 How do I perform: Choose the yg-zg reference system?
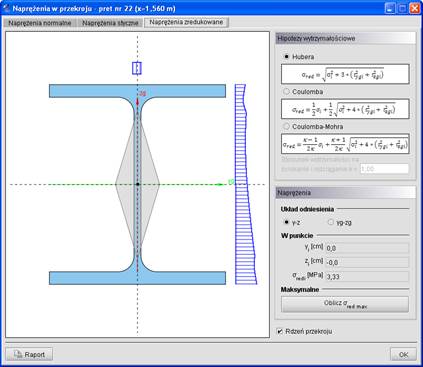[x=330, y=222]
